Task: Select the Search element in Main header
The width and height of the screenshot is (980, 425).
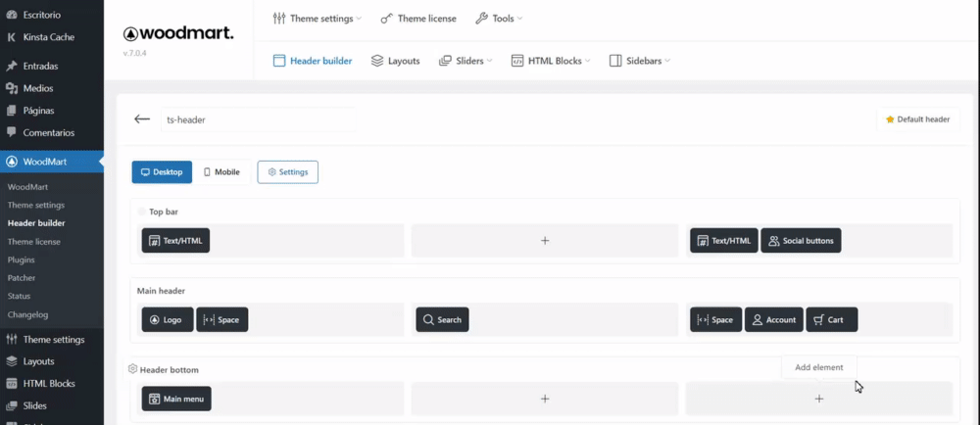Action: pyautogui.click(x=443, y=319)
